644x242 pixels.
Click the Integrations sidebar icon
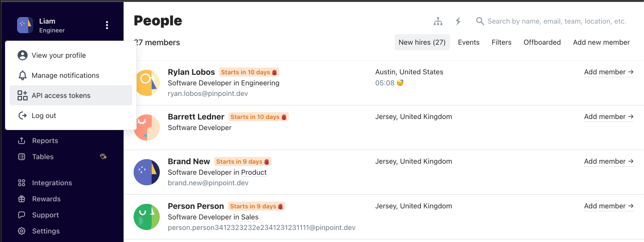(x=22, y=183)
